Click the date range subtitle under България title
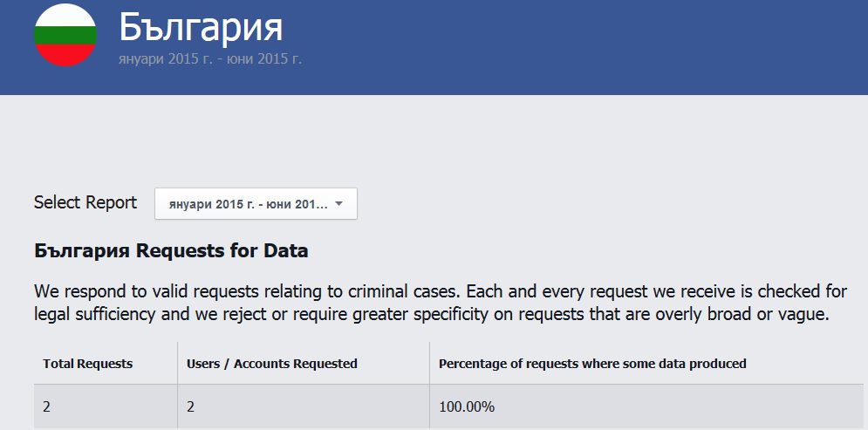This screenshot has width=868, height=430. [x=210, y=58]
